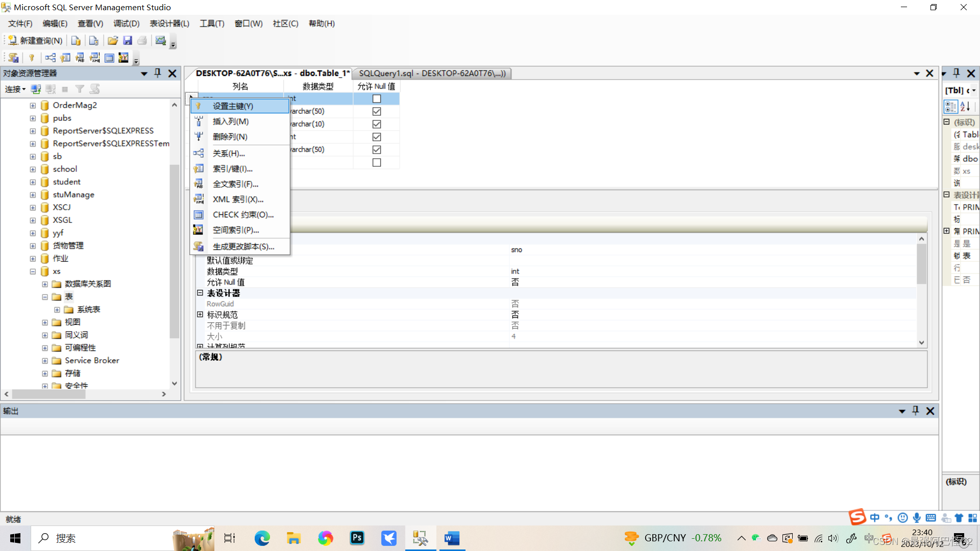Click Alphabetical sort icon in Properties panel
Viewport: 980px width, 551px height.
coord(965,107)
